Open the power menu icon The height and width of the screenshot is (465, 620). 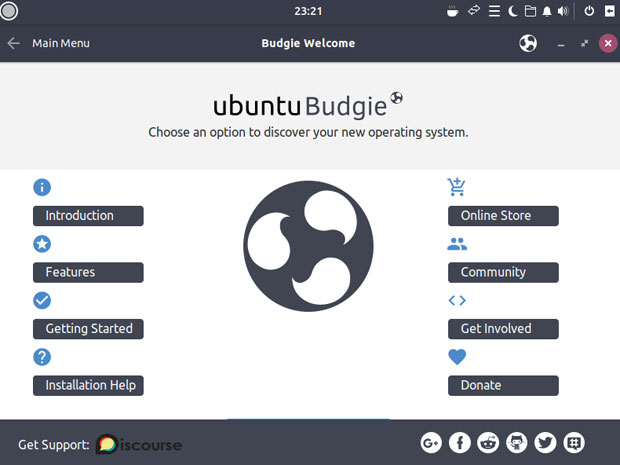[589, 11]
